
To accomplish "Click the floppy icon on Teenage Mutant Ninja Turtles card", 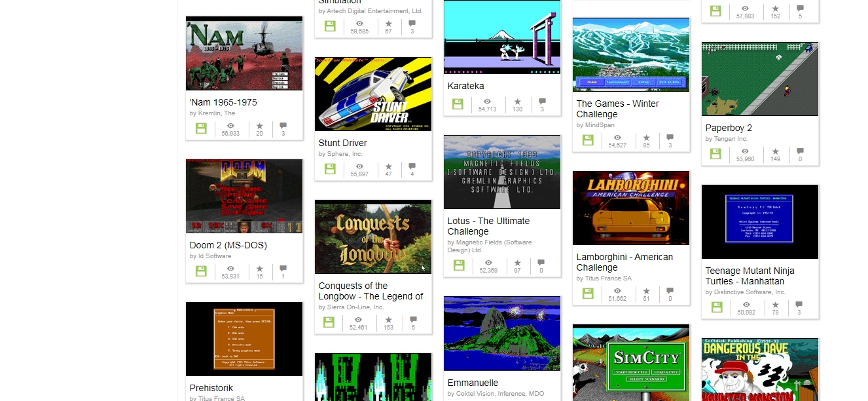I will [716, 307].
